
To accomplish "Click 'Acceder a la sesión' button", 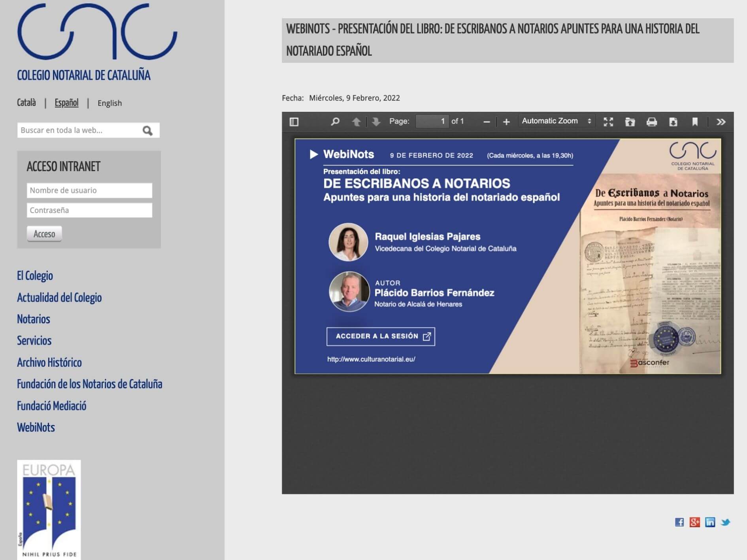I will [x=381, y=336].
